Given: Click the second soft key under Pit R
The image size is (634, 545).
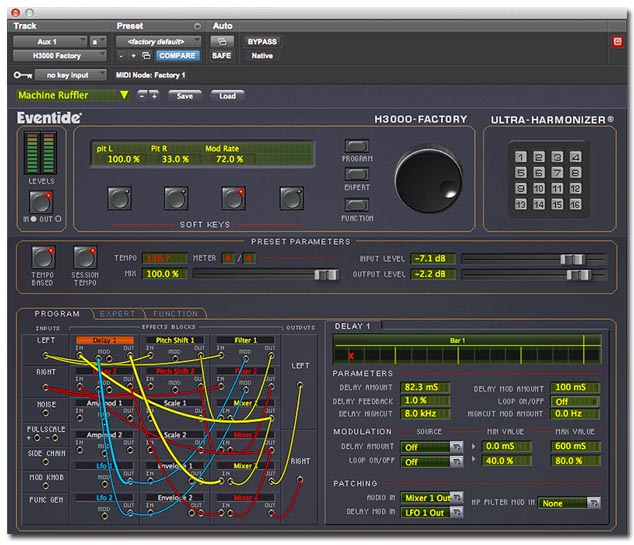Looking at the screenshot, I should tap(176, 198).
